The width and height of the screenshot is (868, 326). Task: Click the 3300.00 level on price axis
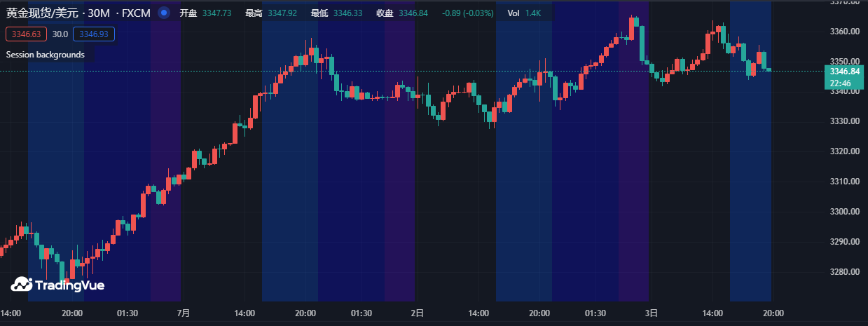pyautogui.click(x=844, y=212)
